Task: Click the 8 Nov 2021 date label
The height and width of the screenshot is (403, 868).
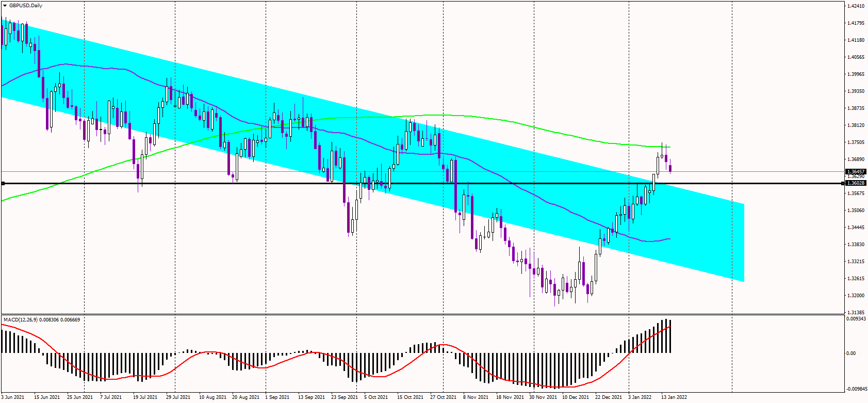Action: [x=476, y=397]
